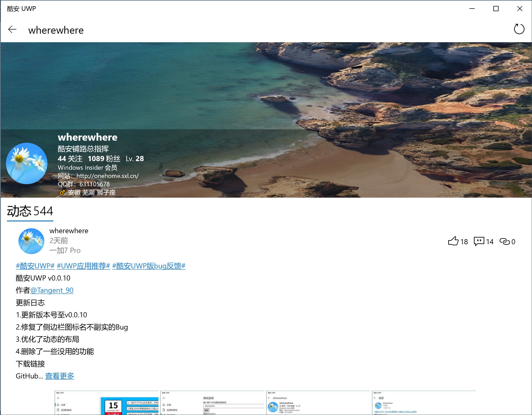Expand post with 查看更多 link
Viewport: 532px width, 415px height.
(60, 376)
